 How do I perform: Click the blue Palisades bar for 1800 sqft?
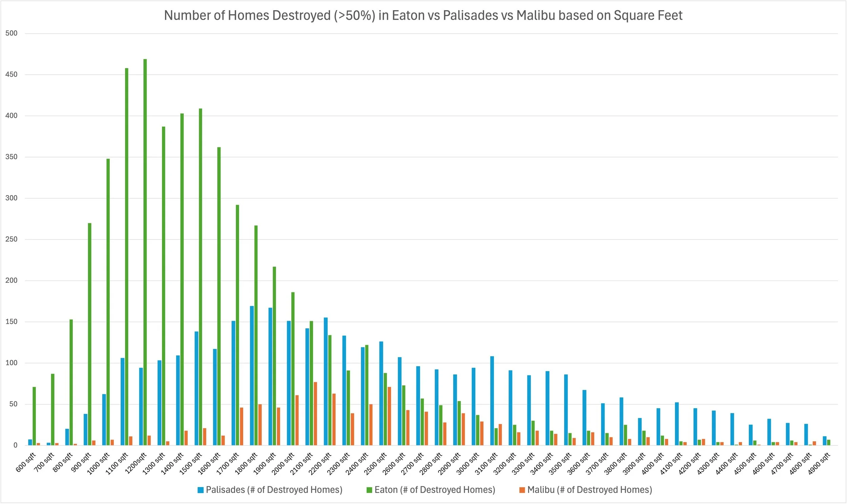click(252, 376)
